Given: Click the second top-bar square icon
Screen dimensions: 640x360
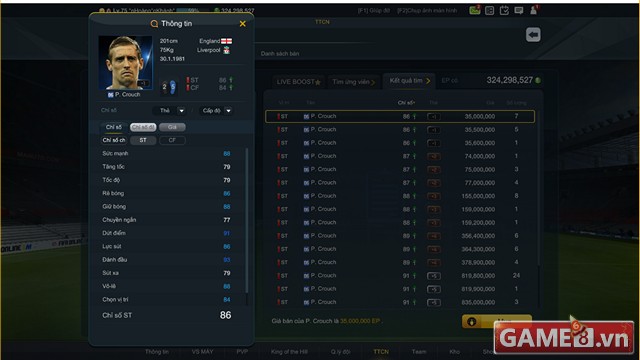Looking at the screenshot, I should pyautogui.click(x=489, y=11).
